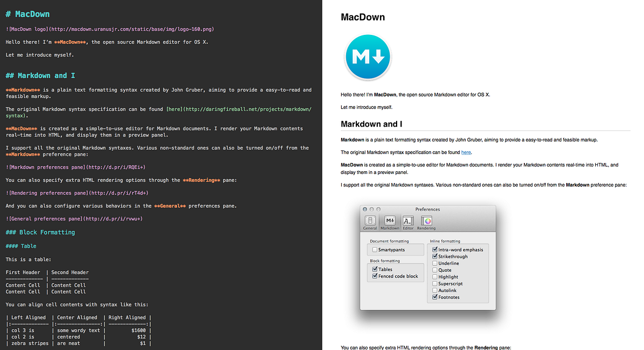Click the "Center Aligned" column header text
The height and width of the screenshot is (350, 644).
click(x=77, y=317)
